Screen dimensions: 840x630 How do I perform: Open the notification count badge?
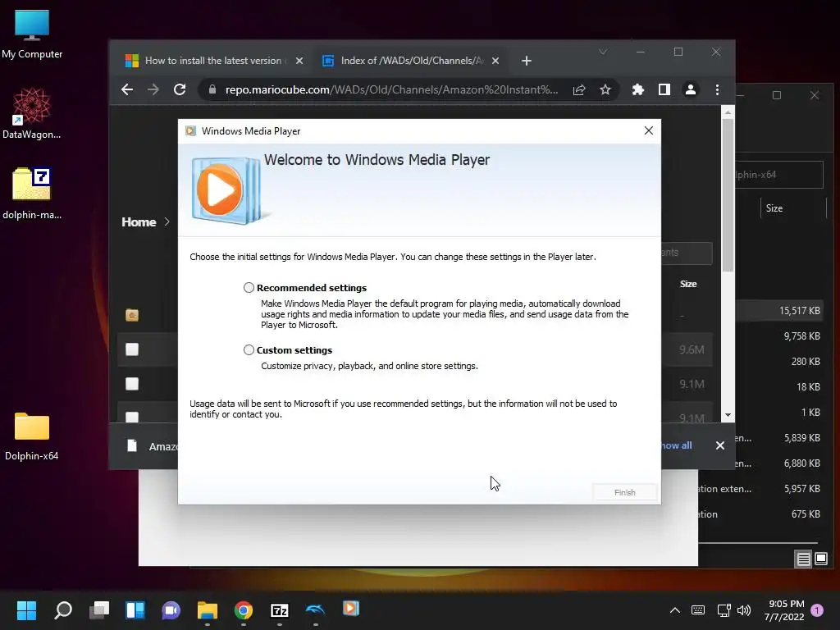(817, 609)
